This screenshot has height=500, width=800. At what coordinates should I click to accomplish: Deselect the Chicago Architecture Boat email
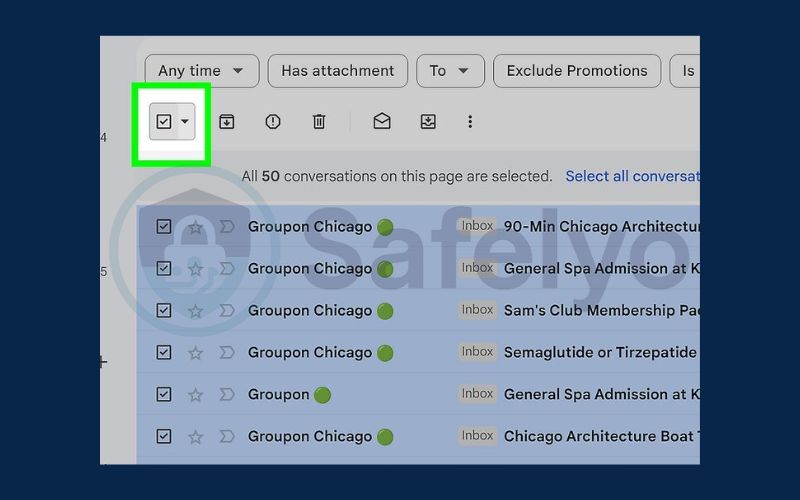tap(164, 436)
